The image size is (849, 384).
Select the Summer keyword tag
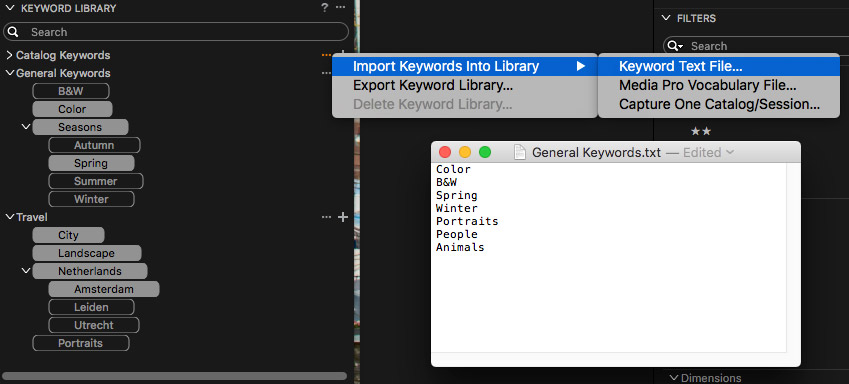click(x=96, y=181)
